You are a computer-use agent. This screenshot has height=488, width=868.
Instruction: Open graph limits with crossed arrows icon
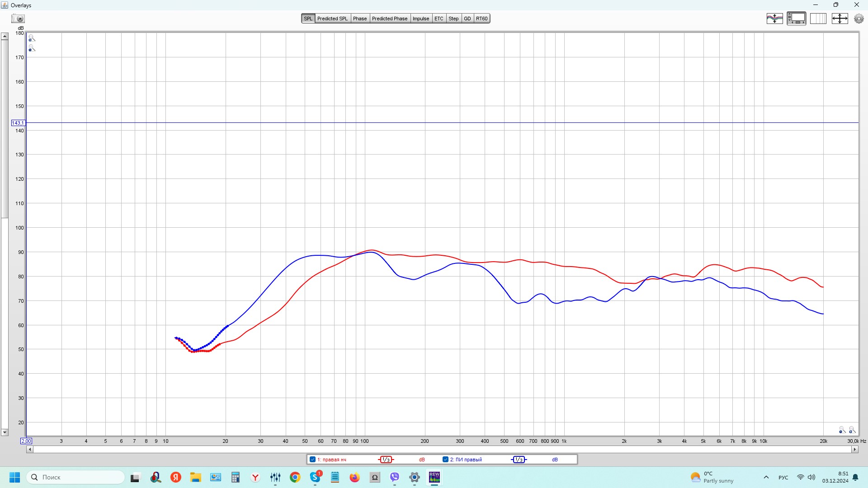(x=840, y=19)
